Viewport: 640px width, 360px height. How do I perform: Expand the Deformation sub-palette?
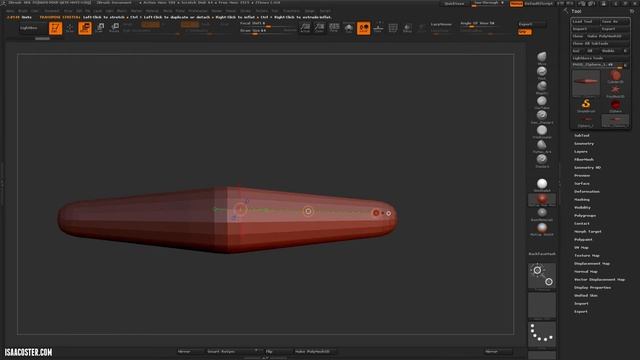pos(587,191)
